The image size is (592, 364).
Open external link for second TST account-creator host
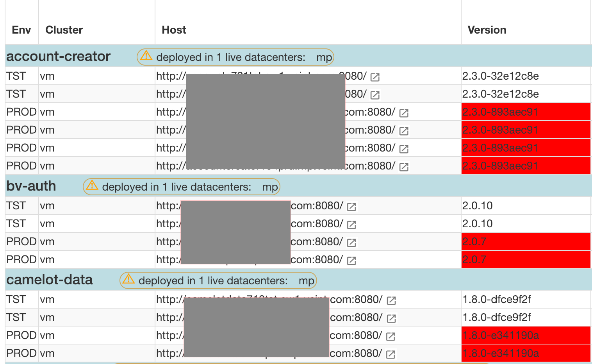pos(374,94)
